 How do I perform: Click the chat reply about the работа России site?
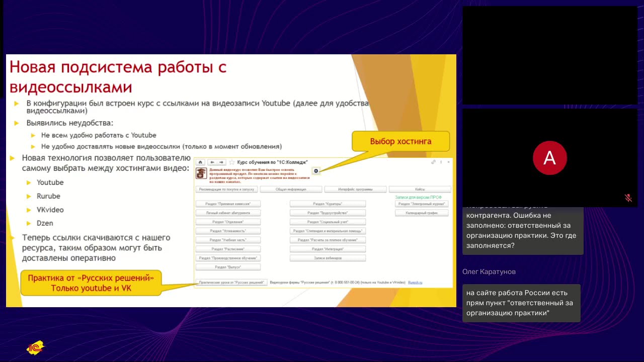click(x=521, y=303)
